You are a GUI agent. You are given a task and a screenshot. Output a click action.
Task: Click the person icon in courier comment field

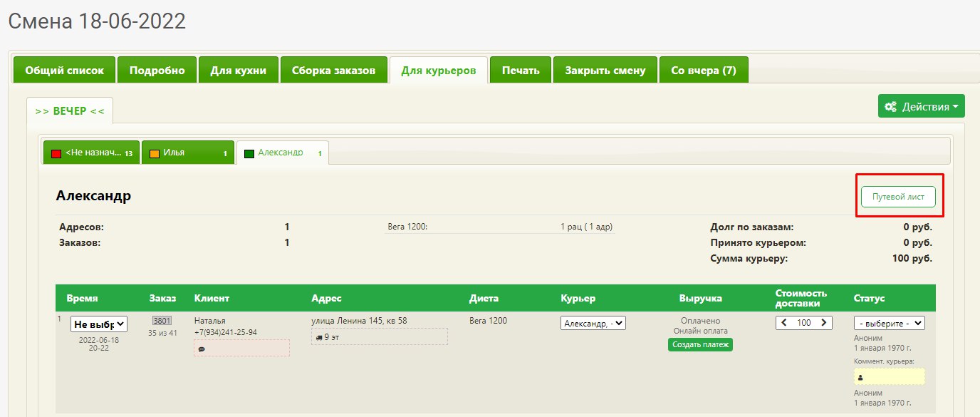coord(860,377)
